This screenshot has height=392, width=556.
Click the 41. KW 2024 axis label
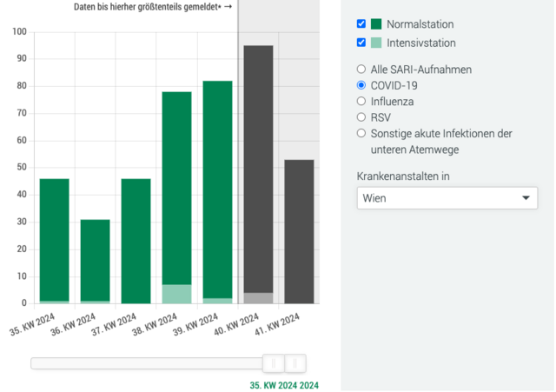[x=277, y=324]
